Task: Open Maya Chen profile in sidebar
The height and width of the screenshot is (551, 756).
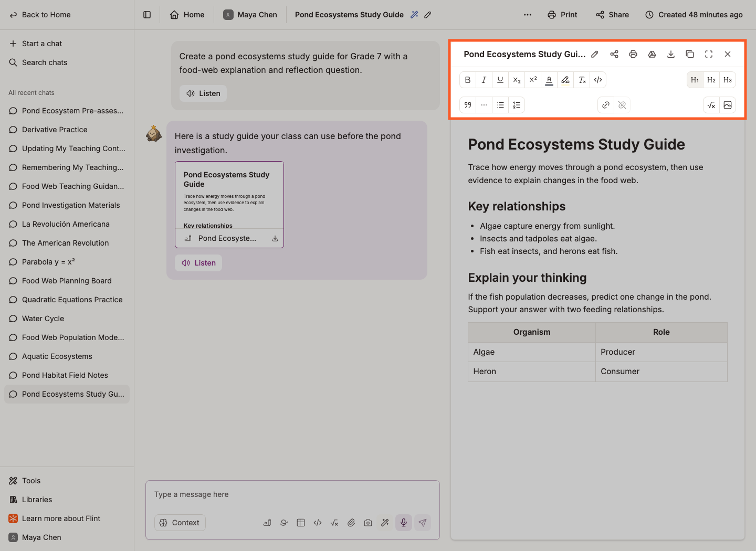Action: (x=67, y=537)
